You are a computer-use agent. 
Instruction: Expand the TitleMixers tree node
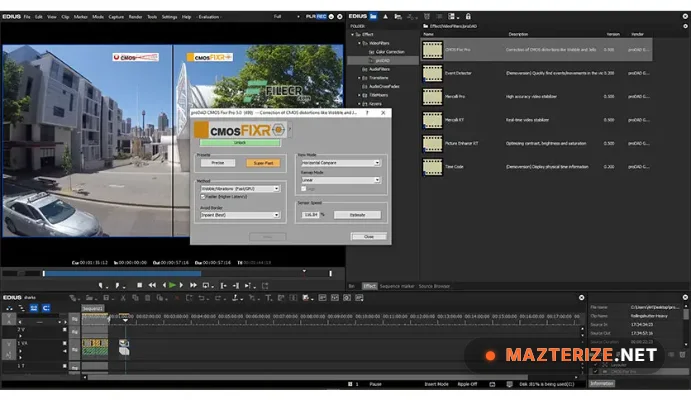359,95
